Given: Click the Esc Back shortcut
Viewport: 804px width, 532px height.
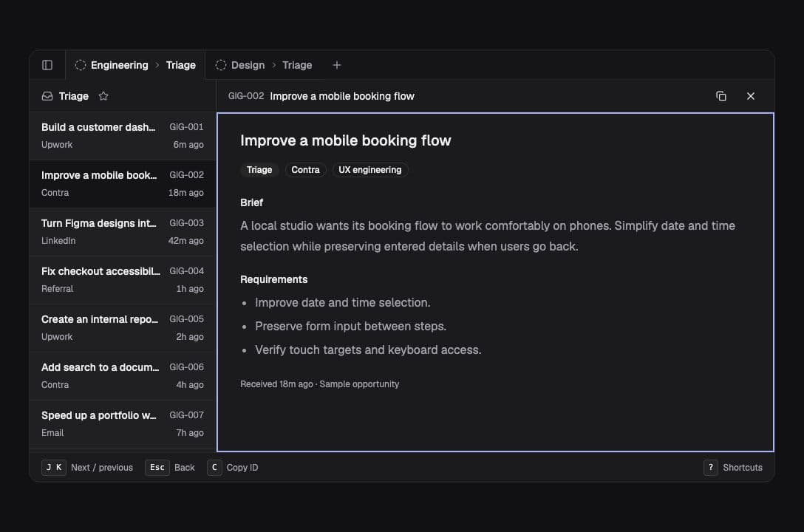Looking at the screenshot, I should click(170, 468).
